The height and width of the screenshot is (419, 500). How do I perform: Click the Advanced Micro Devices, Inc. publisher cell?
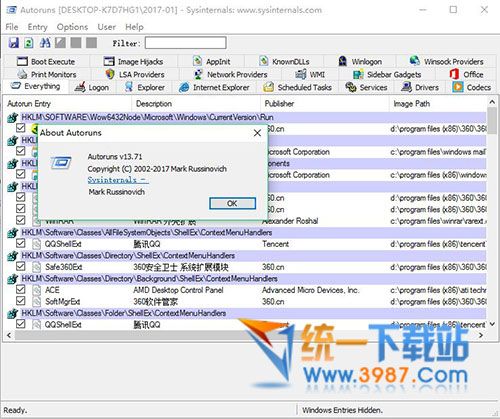click(311, 290)
